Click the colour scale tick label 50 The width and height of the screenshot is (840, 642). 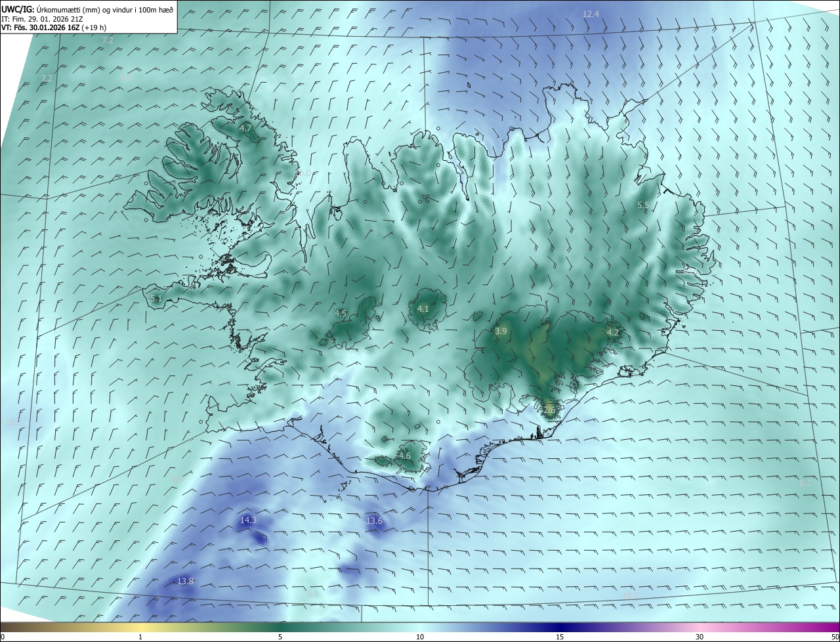point(835,637)
